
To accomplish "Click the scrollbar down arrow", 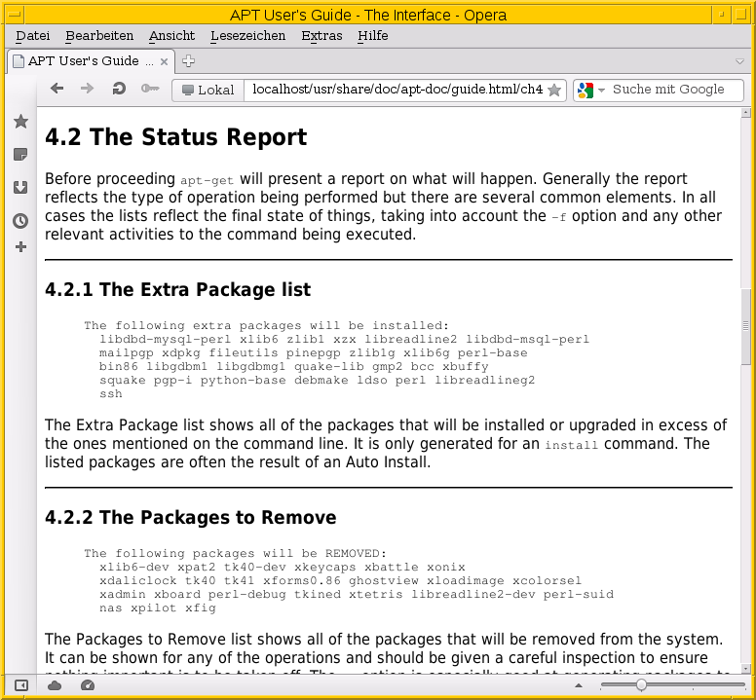I will coord(746,669).
